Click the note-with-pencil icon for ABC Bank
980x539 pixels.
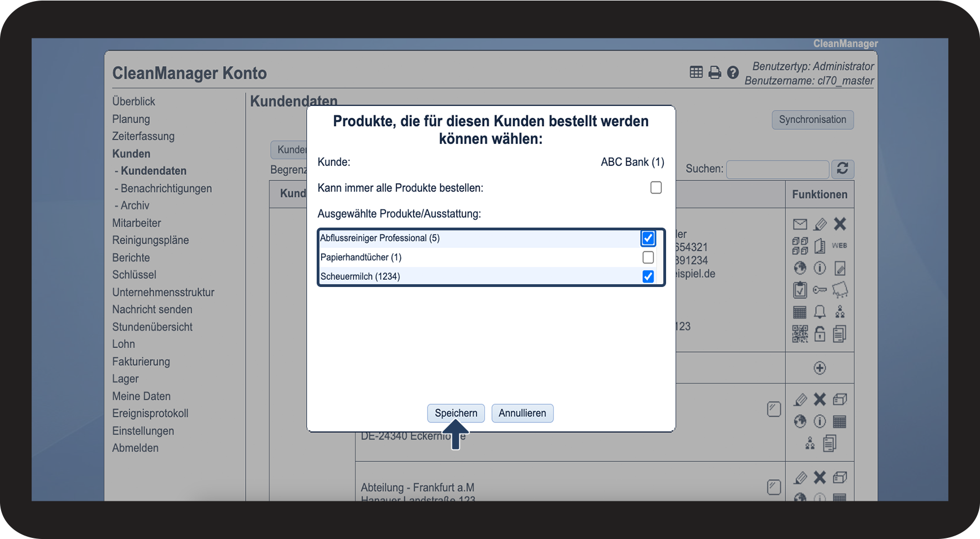pyautogui.click(x=840, y=269)
